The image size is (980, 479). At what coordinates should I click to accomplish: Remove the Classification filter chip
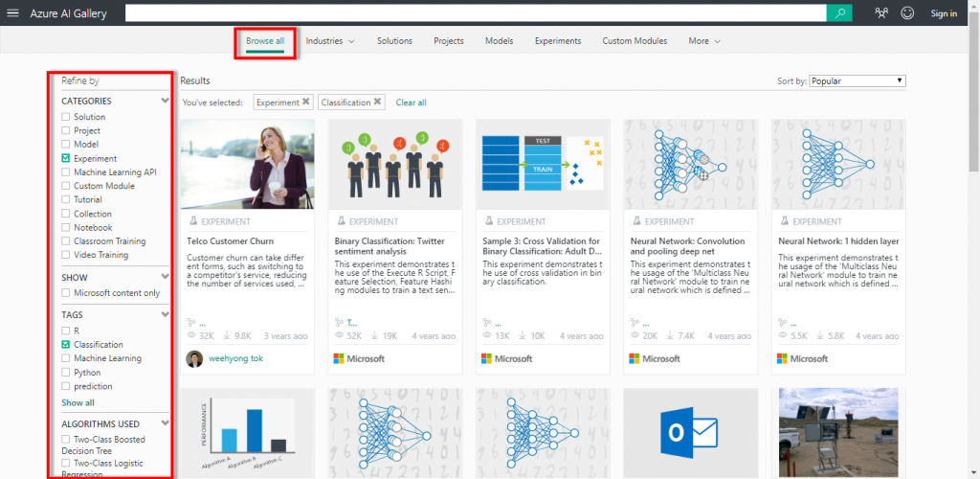pos(377,102)
